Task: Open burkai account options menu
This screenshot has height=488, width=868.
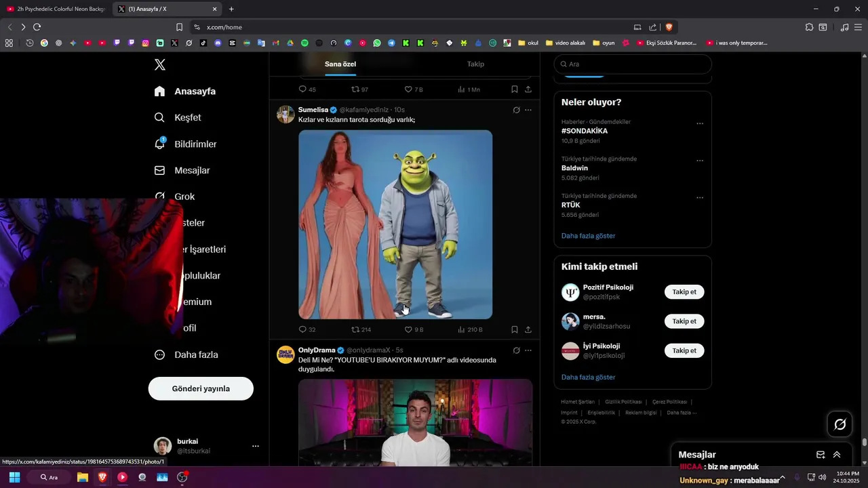Action: [x=256, y=446]
